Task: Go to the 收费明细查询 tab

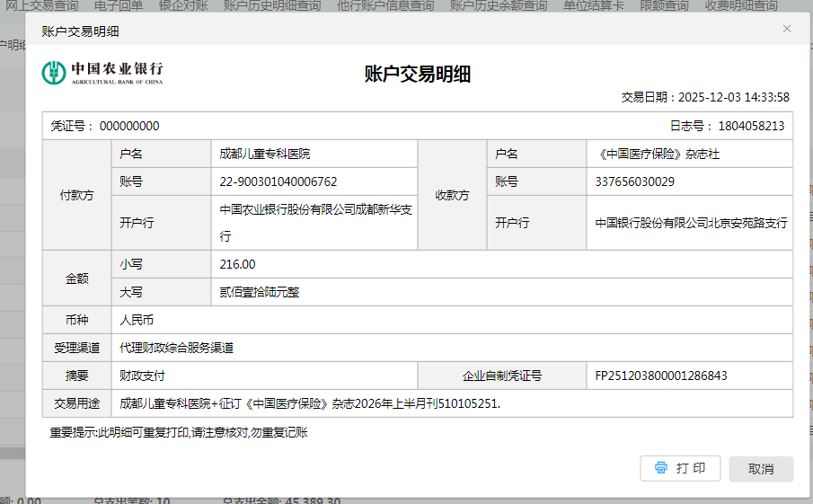Action: point(741,6)
